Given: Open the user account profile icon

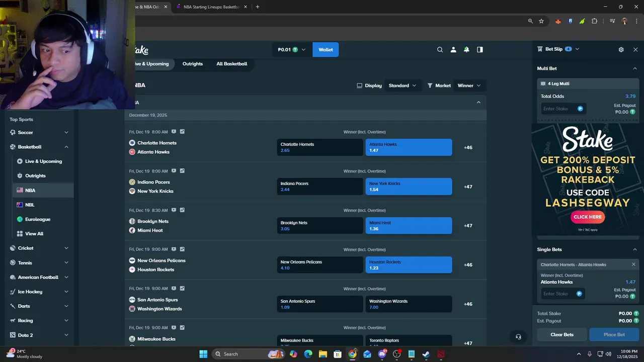Looking at the screenshot, I should (453, 50).
